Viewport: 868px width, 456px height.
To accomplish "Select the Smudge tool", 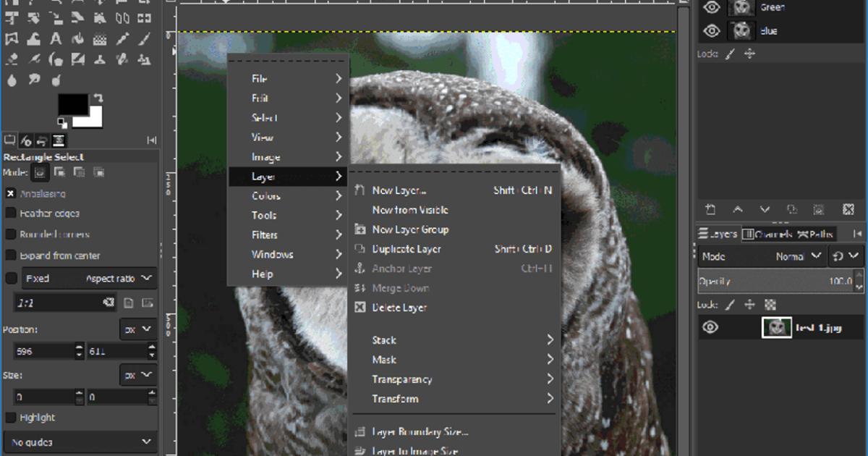I will (x=34, y=78).
